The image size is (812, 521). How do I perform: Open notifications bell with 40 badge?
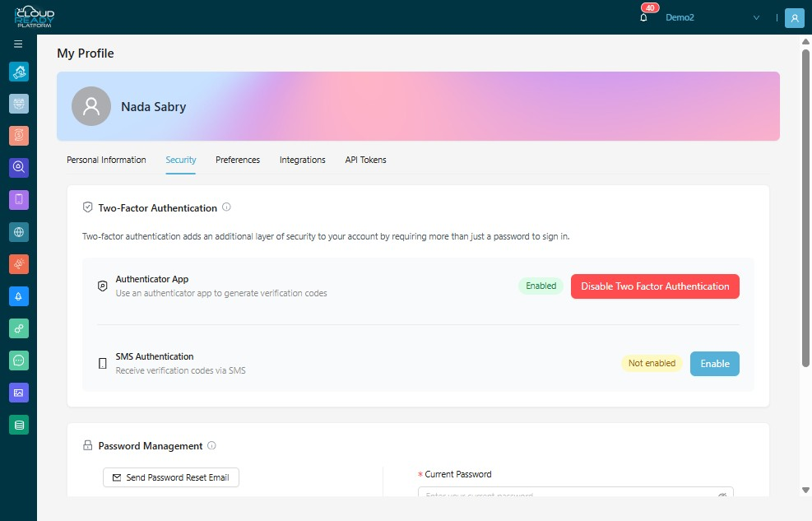pyautogui.click(x=643, y=17)
